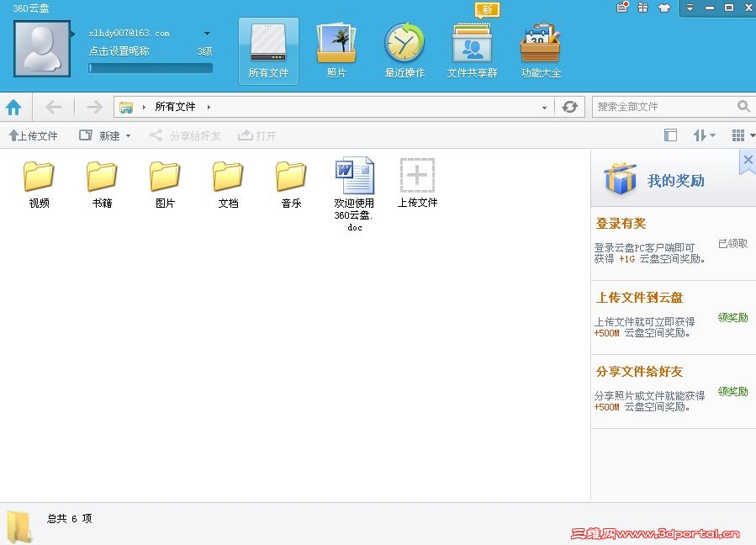Open the skin shirt icon in title bar
Screen dimensions: 756x545
click(x=663, y=8)
